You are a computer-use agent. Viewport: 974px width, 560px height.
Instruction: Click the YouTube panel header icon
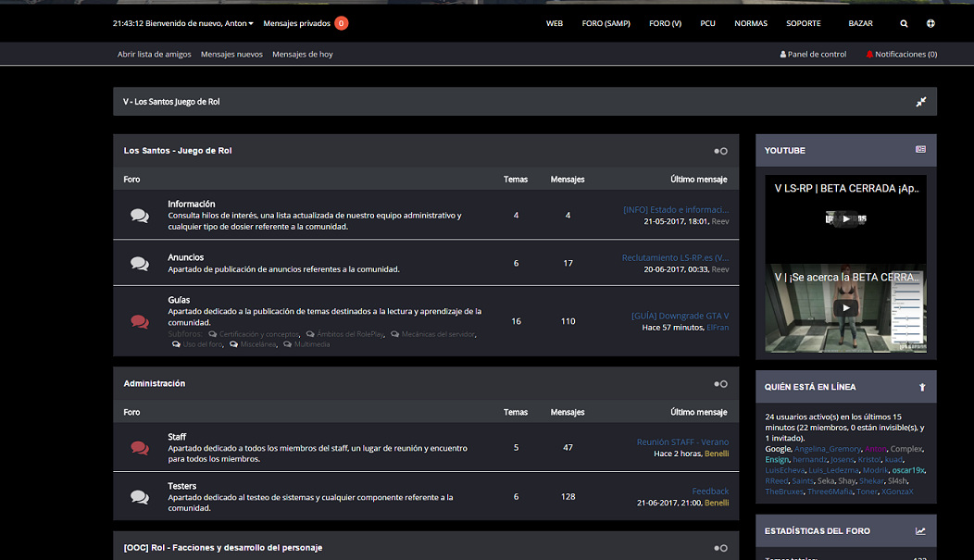(x=920, y=150)
